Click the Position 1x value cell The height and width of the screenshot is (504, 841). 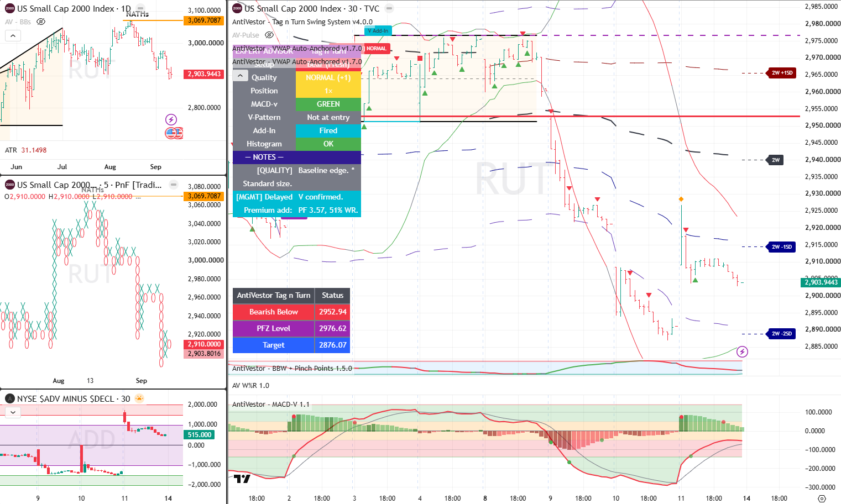328,91
